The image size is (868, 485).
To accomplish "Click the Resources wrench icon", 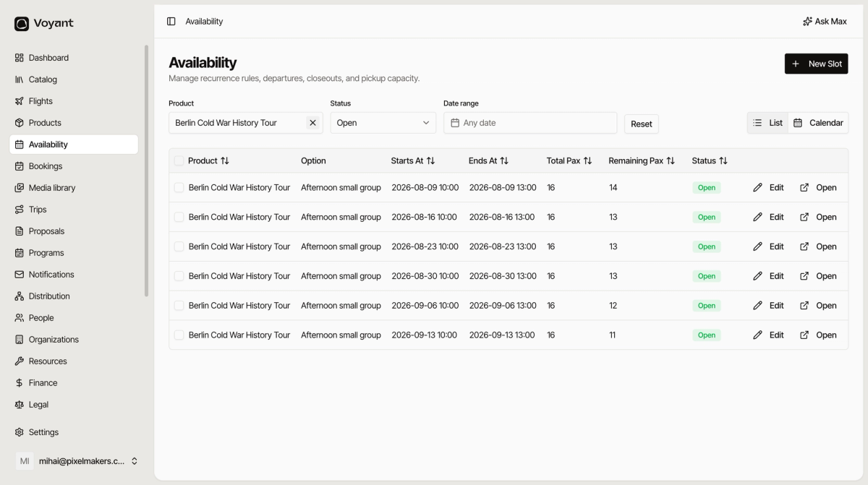I will point(20,361).
